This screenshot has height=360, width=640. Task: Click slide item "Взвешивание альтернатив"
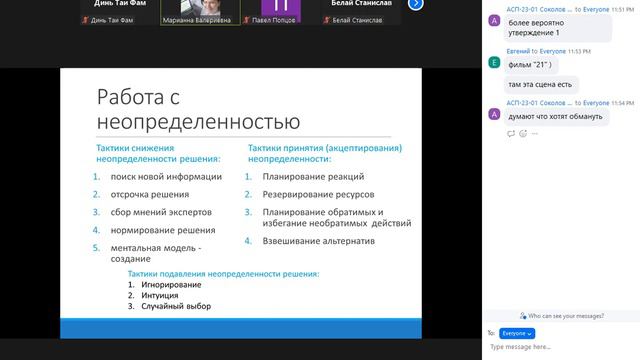pos(319,241)
